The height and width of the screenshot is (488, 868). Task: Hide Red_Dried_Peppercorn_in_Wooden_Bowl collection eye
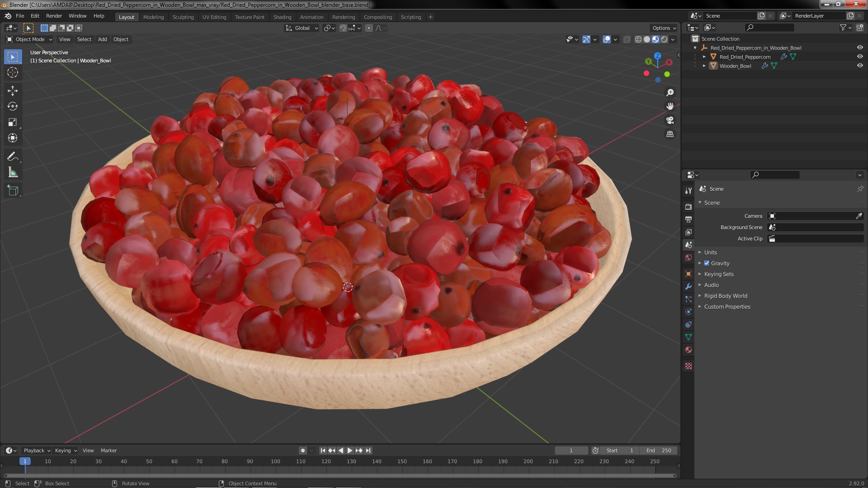click(860, 47)
